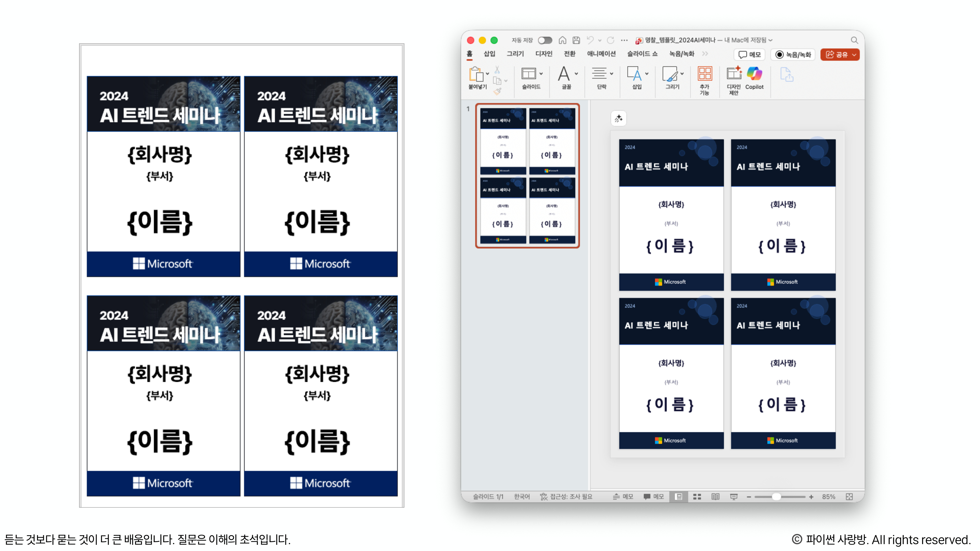980x551 pixels.
Task: Toggle the 녹음/녹화 record button
Action: click(793, 55)
